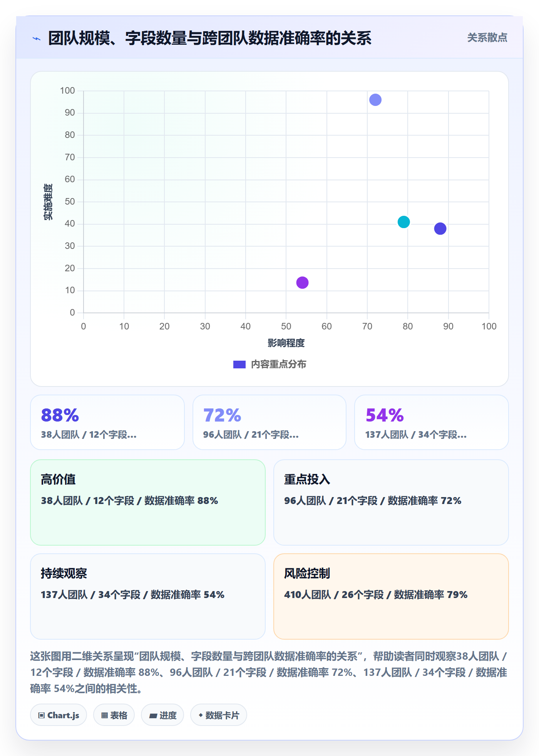Toggle the 内容重点分布 legend item
This screenshot has width=539, height=756.
coord(269,364)
